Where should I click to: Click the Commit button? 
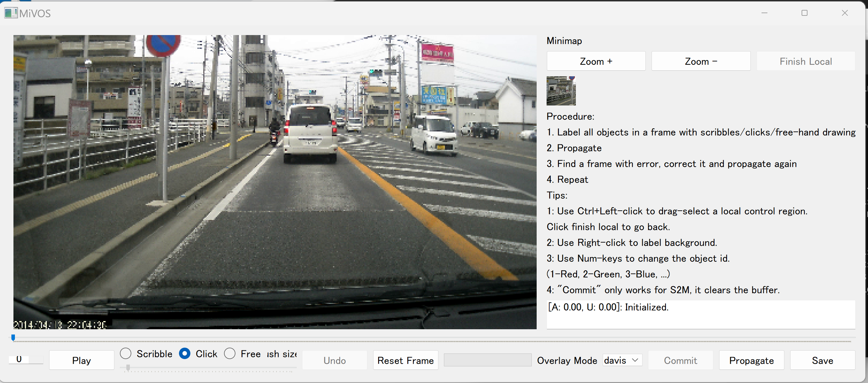point(680,360)
